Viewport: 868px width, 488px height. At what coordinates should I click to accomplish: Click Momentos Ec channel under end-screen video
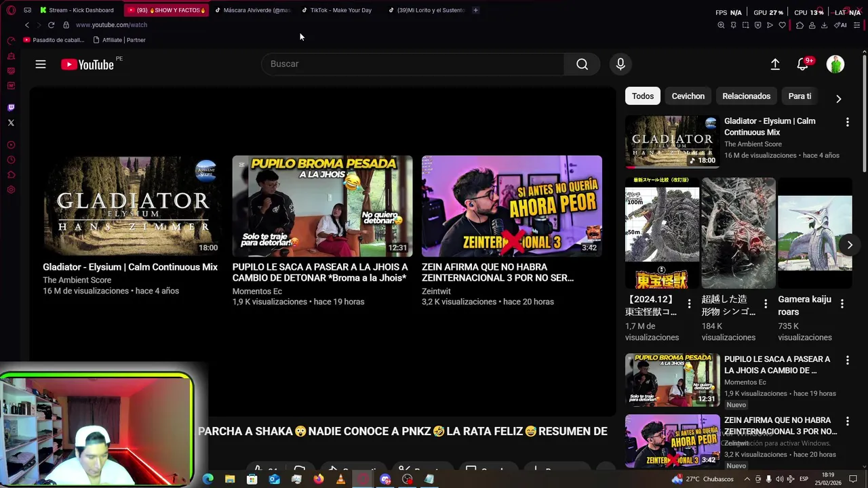(257, 291)
